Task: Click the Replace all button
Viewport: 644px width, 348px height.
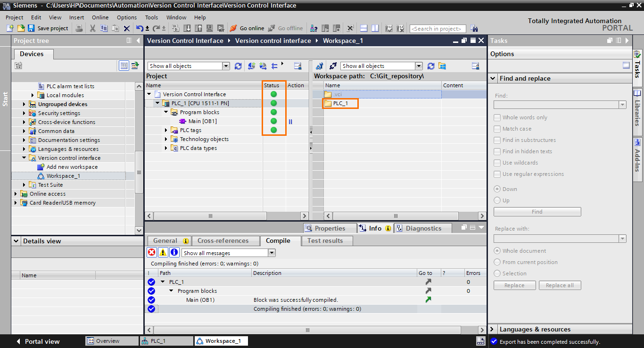Action: click(x=560, y=285)
